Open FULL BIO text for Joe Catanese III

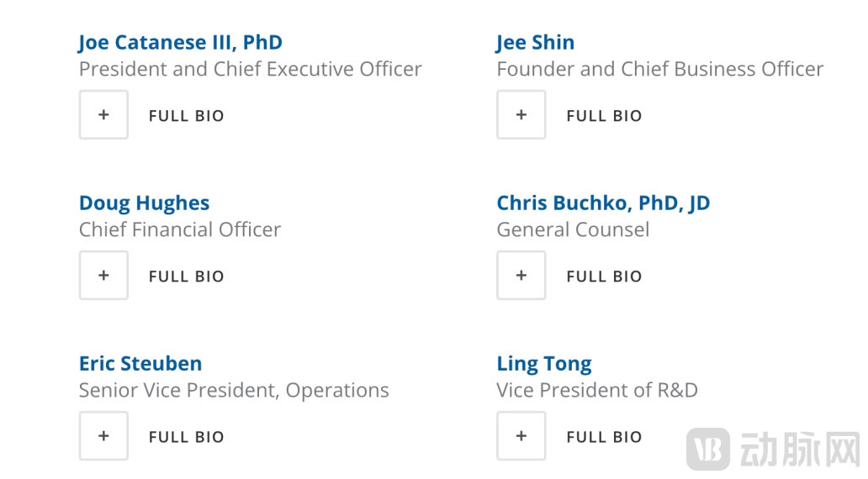[186, 116]
